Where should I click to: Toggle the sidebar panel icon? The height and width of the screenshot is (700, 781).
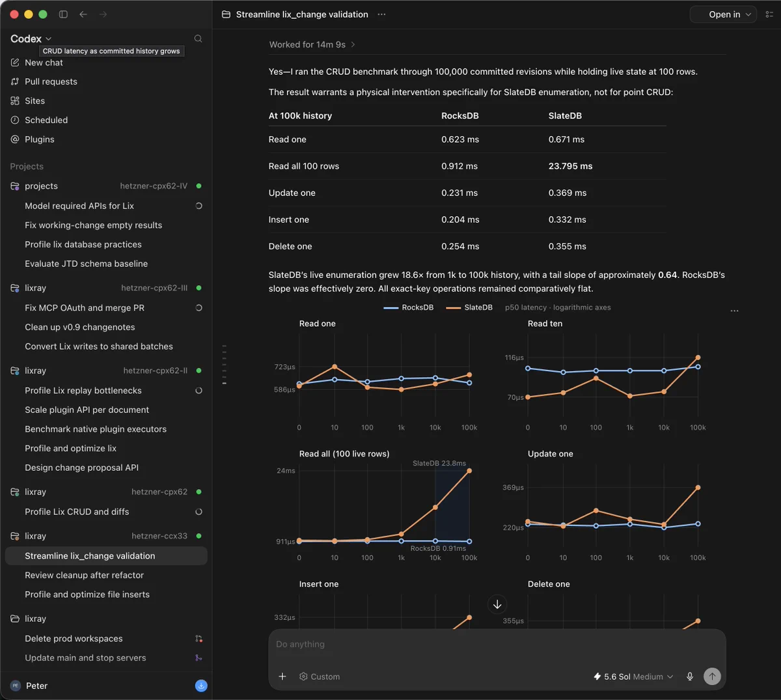(x=63, y=14)
